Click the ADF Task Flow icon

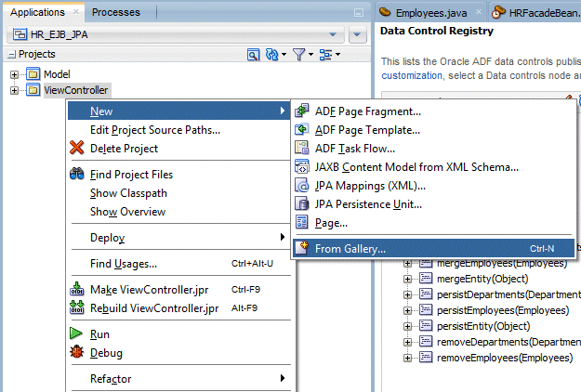pos(302,148)
